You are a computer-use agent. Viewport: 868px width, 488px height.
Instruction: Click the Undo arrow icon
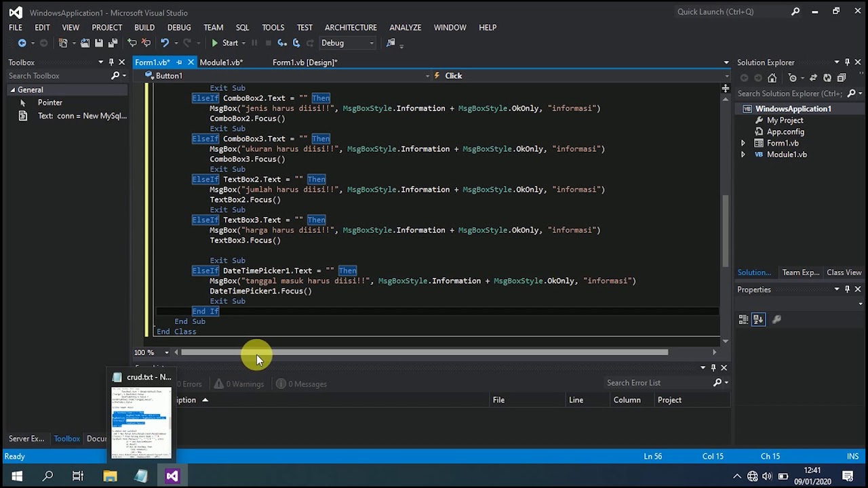click(x=165, y=43)
